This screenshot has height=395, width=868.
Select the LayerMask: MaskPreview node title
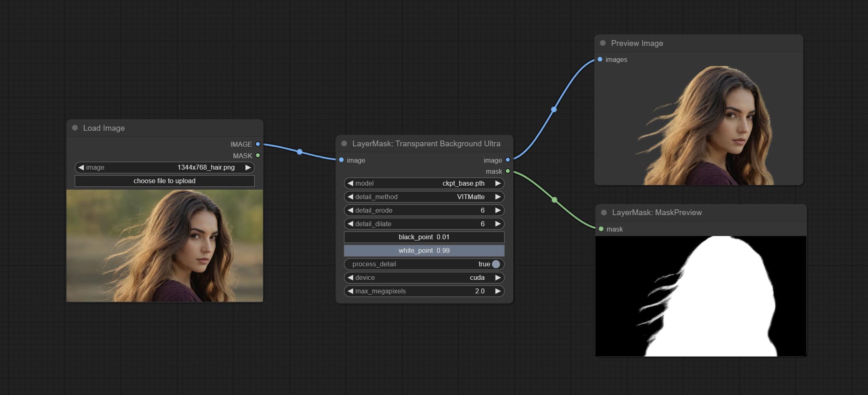[657, 212]
